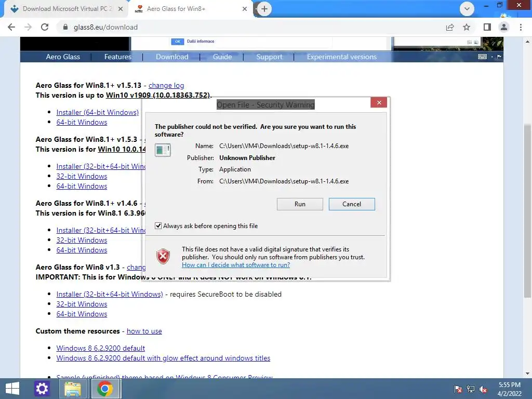Click the application file icon in dialog

click(163, 150)
